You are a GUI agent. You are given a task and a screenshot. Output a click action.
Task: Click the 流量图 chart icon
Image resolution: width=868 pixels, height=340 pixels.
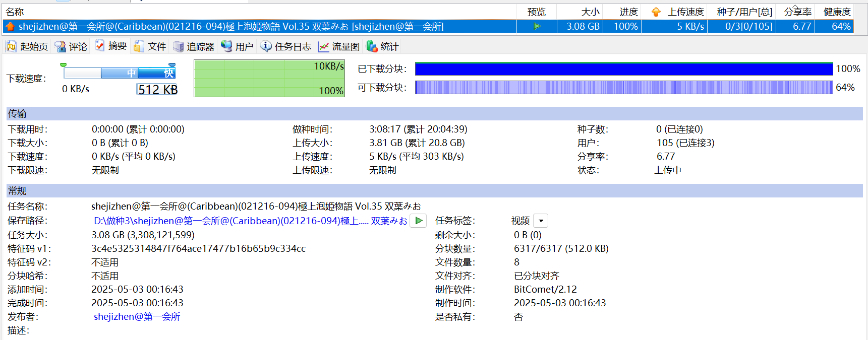coord(323,47)
